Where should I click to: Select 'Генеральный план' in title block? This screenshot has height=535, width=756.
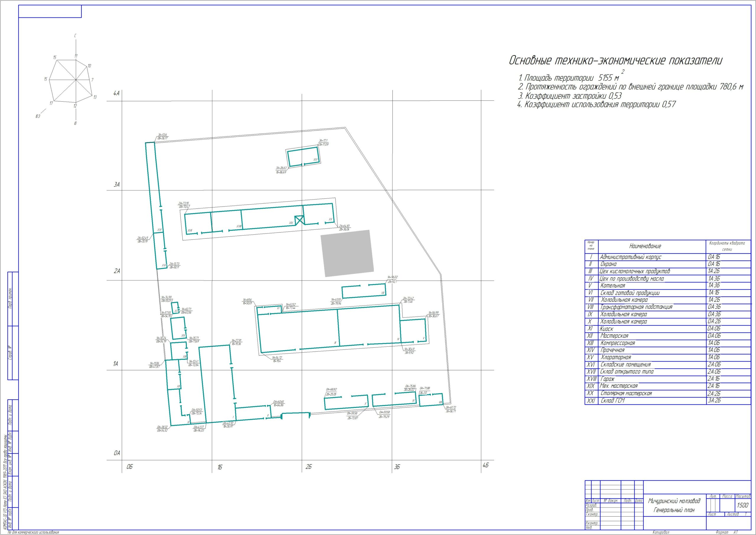pyautogui.click(x=674, y=510)
